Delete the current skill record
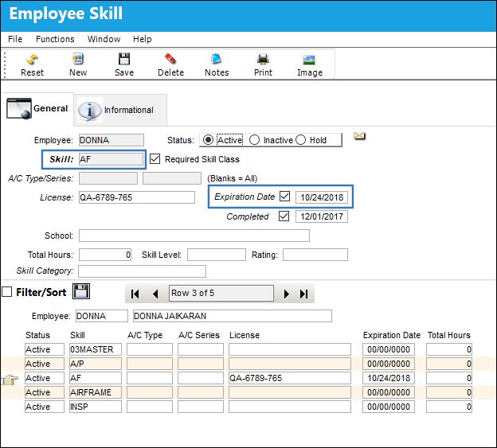Viewport: 497px width, 448px height. [x=170, y=65]
